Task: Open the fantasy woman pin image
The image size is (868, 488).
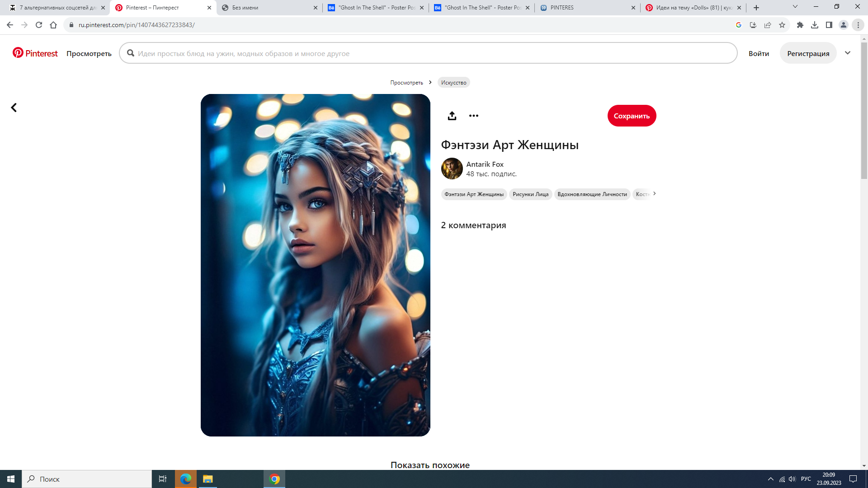Action: [x=316, y=265]
